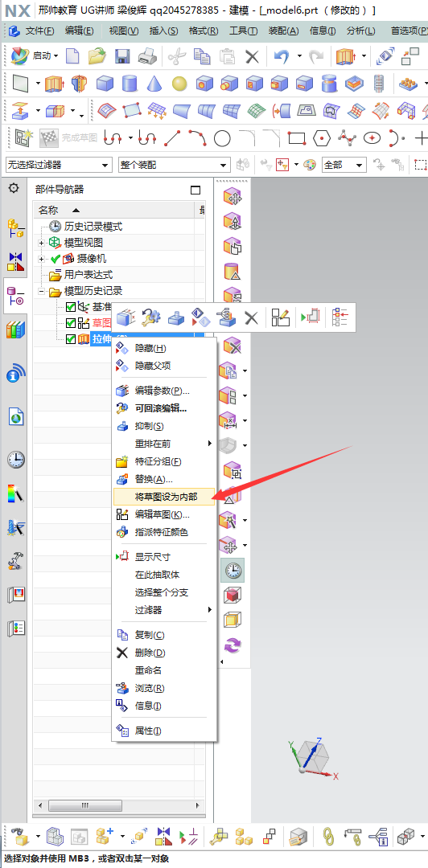
Task: Choose the Circle sketch tool
Action: click(222, 138)
